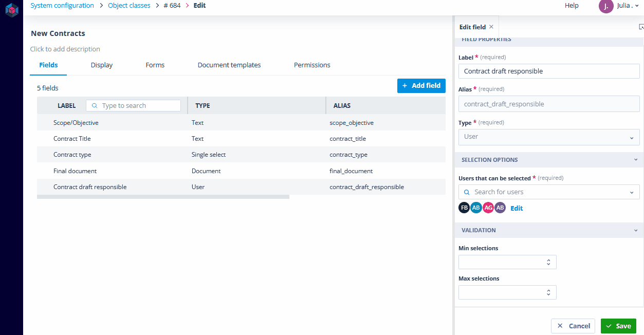Open the Document templates tab

[229, 65]
